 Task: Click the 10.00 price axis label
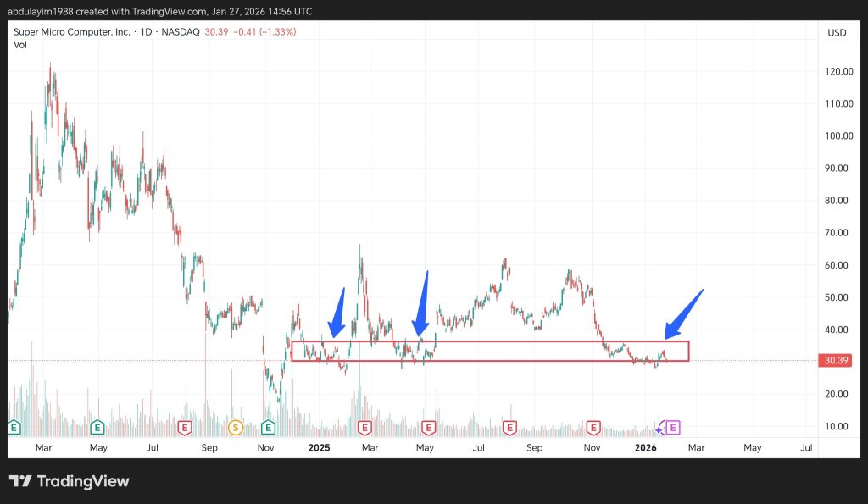point(836,427)
